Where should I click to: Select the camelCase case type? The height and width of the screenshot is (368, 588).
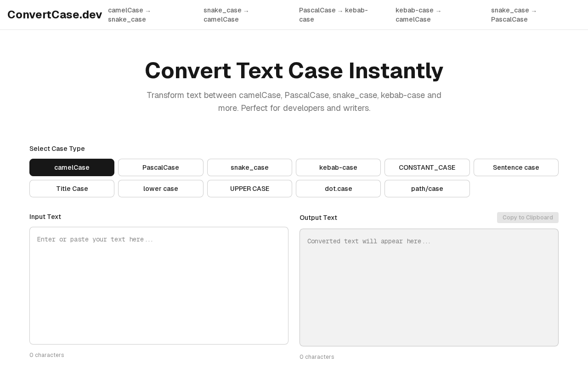pyautogui.click(x=72, y=167)
